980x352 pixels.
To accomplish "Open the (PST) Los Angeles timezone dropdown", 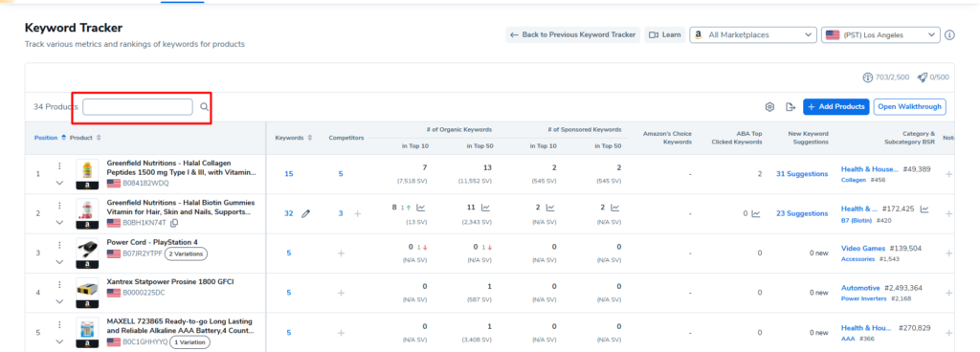I will point(880,35).
